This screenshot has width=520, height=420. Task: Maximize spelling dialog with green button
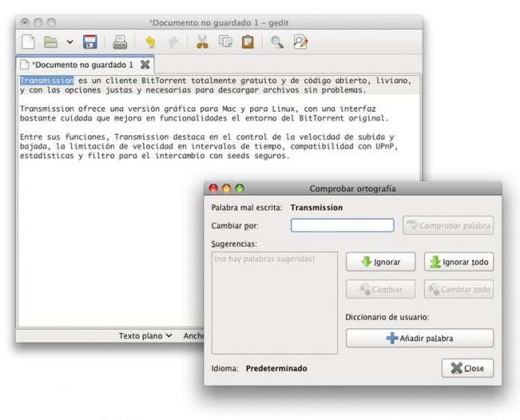(x=239, y=188)
